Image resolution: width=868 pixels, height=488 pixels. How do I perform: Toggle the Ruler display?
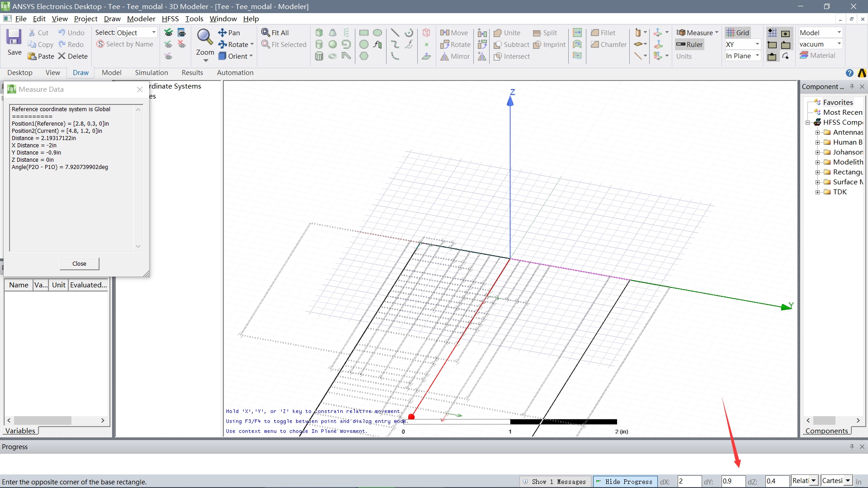(689, 44)
